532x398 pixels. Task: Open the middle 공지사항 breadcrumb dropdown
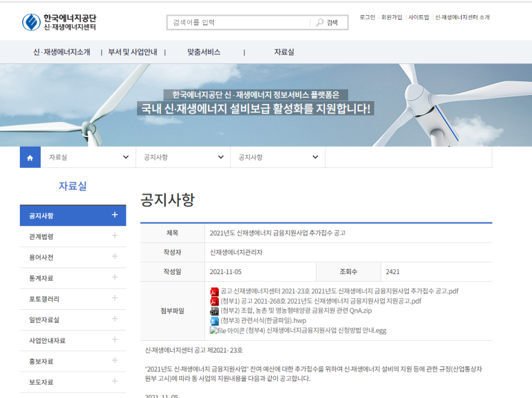tap(183, 157)
